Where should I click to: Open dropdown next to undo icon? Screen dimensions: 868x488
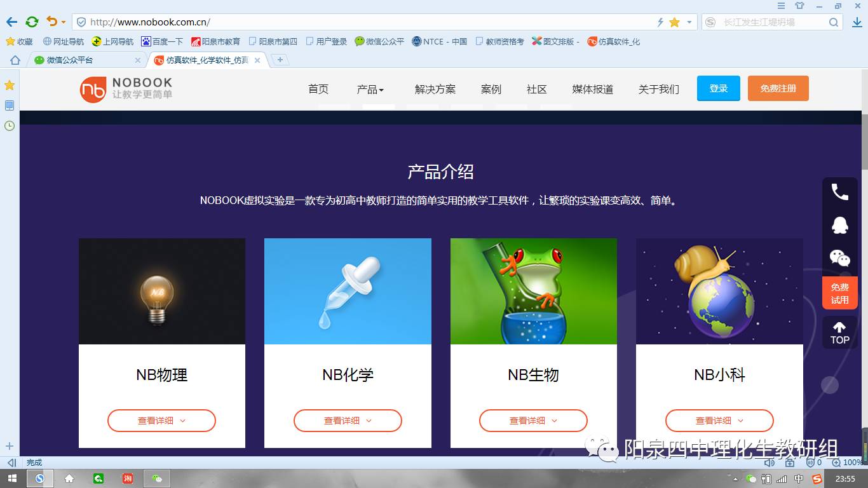tap(63, 23)
